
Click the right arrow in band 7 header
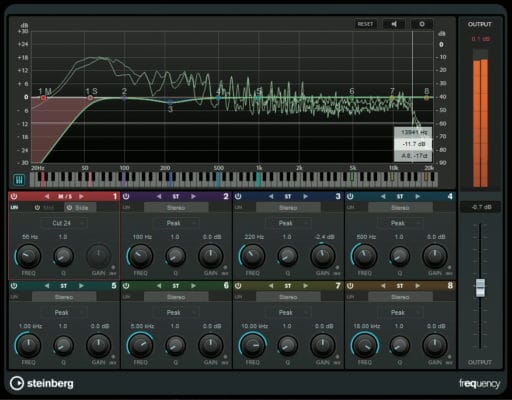coord(305,286)
